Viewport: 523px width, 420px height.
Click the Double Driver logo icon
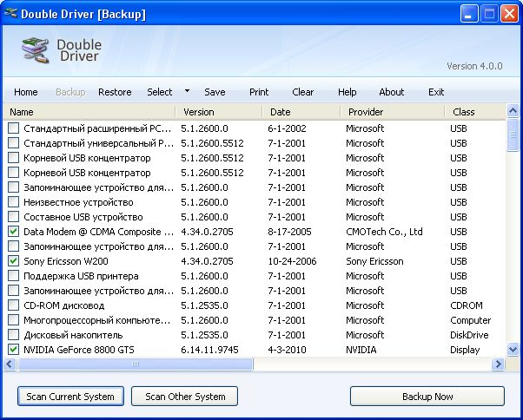pos(34,50)
